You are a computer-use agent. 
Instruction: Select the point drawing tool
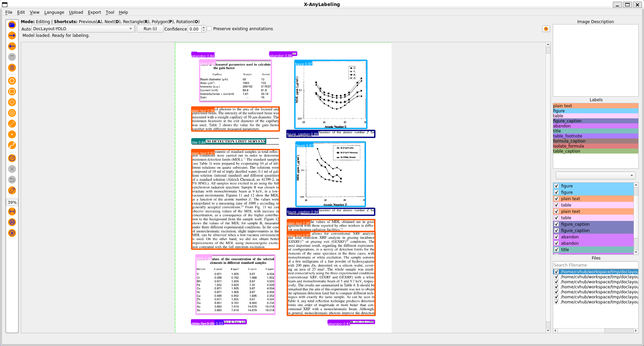click(12, 134)
